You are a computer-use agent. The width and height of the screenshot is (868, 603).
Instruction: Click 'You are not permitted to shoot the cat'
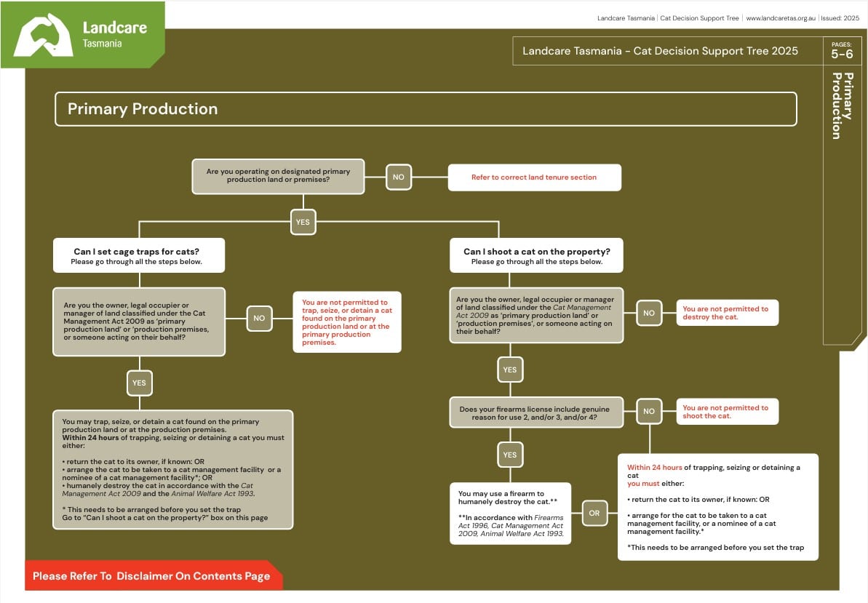[728, 412]
